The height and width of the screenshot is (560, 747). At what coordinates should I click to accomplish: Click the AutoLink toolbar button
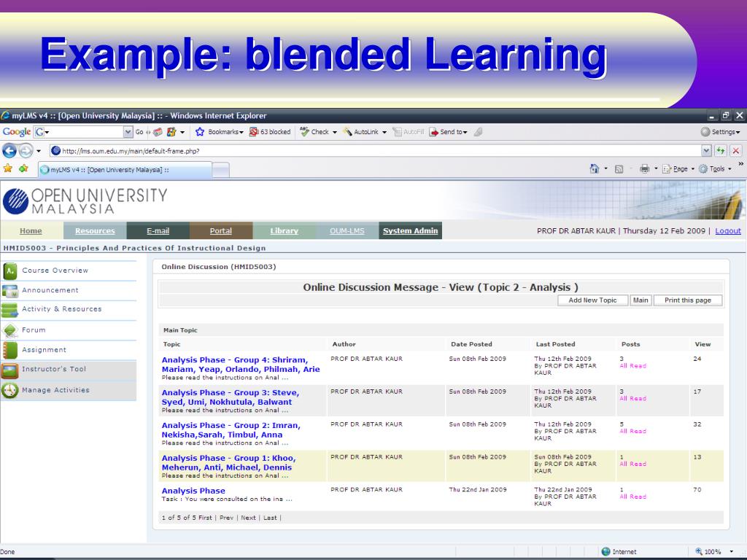(360, 132)
